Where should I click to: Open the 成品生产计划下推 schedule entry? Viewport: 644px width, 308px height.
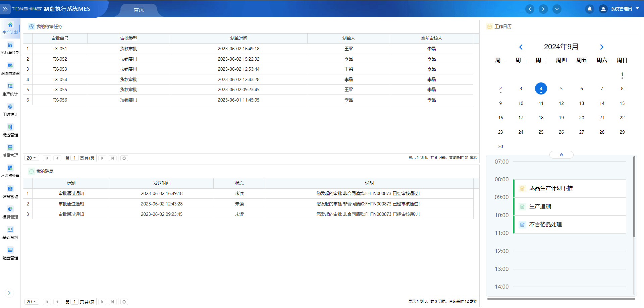coord(570,188)
